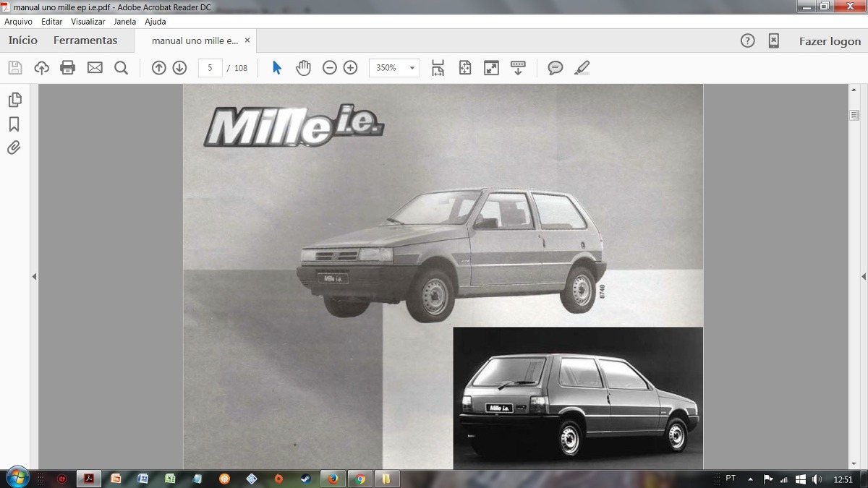Click the 12:51 system clock
Image resolution: width=868 pixels, height=488 pixels.
click(x=843, y=479)
